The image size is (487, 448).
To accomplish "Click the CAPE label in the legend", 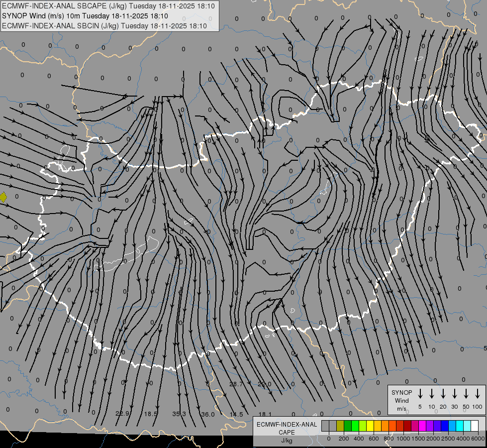I will coord(287,433).
